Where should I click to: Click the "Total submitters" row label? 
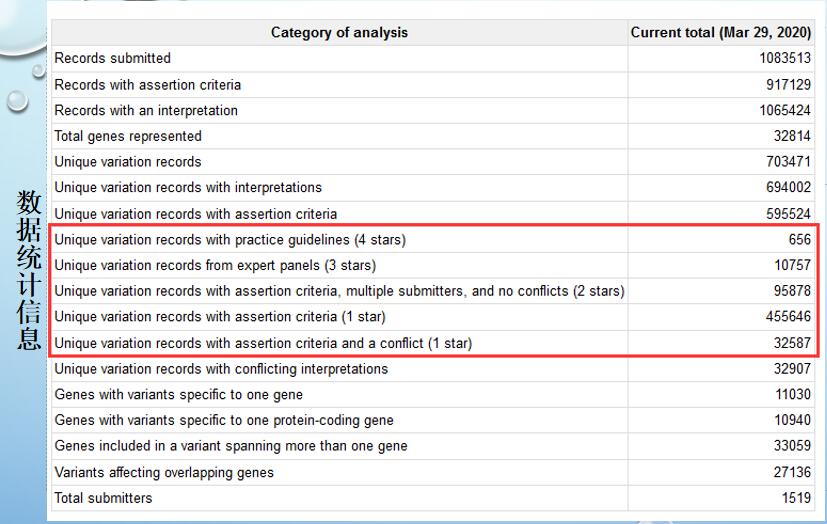point(104,498)
